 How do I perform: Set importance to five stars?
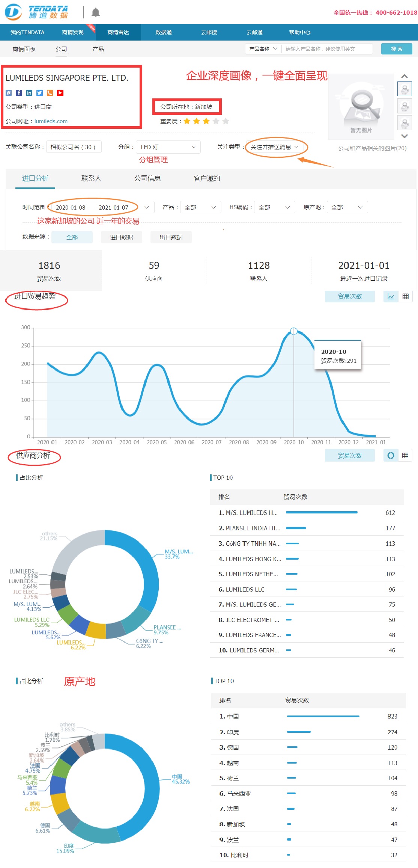[x=226, y=121]
